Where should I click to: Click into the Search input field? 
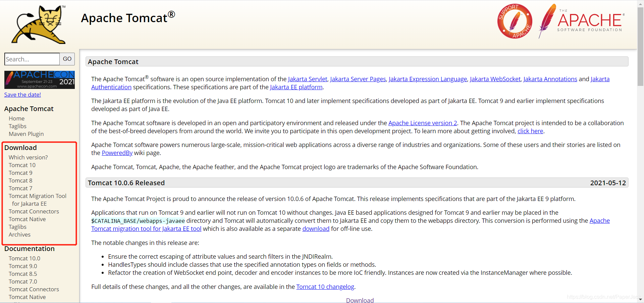32,59
